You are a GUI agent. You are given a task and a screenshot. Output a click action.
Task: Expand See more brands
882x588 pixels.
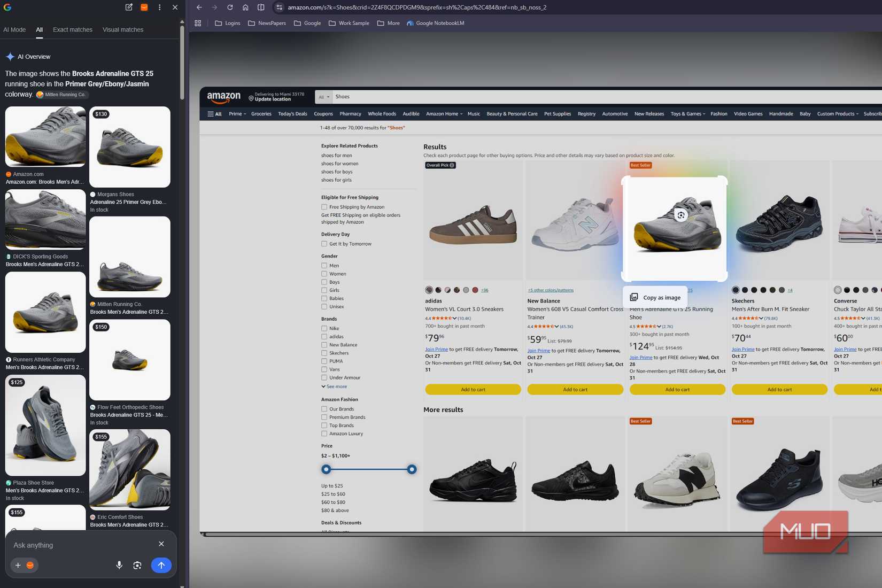click(x=334, y=386)
